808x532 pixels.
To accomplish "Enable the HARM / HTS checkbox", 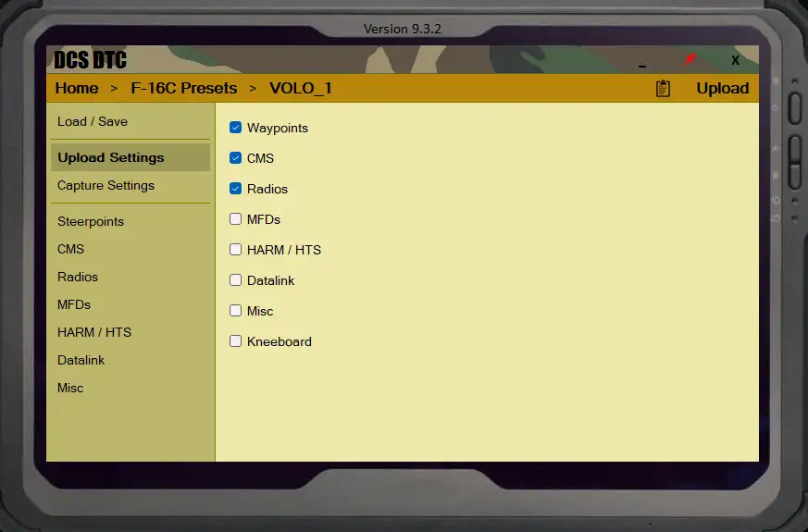I will tap(235, 249).
